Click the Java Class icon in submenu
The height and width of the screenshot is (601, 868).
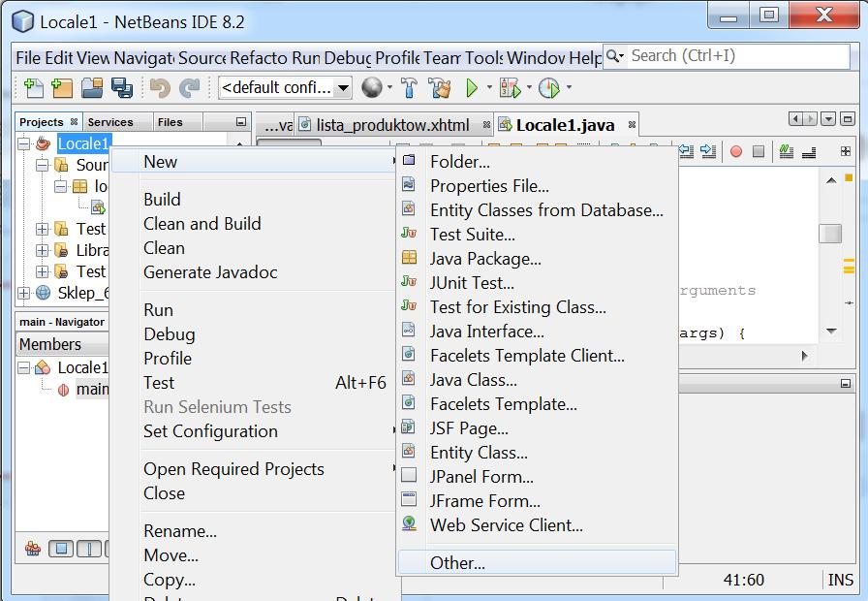(x=409, y=379)
